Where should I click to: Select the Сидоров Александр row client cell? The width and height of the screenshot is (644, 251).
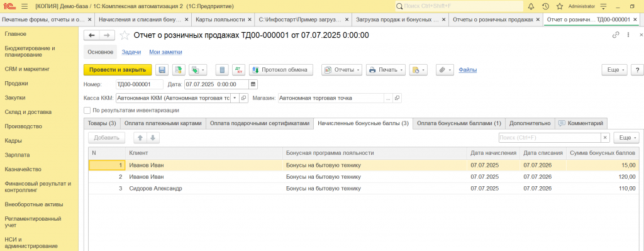click(204, 189)
